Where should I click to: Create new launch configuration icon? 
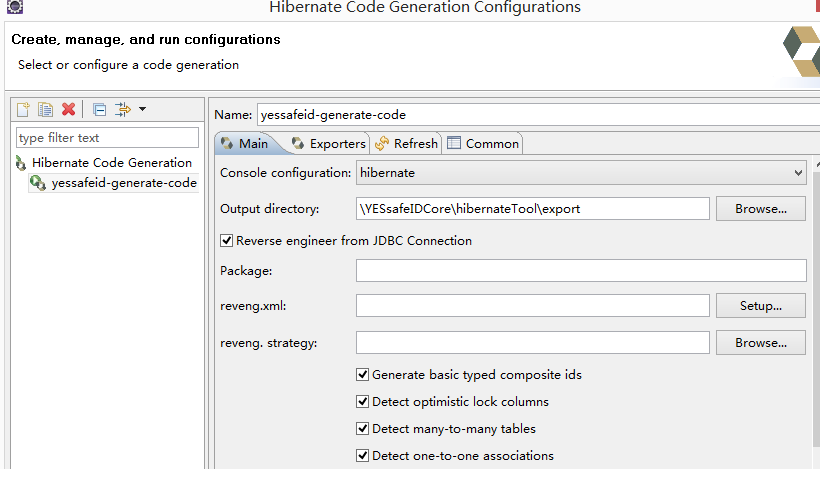pos(23,109)
